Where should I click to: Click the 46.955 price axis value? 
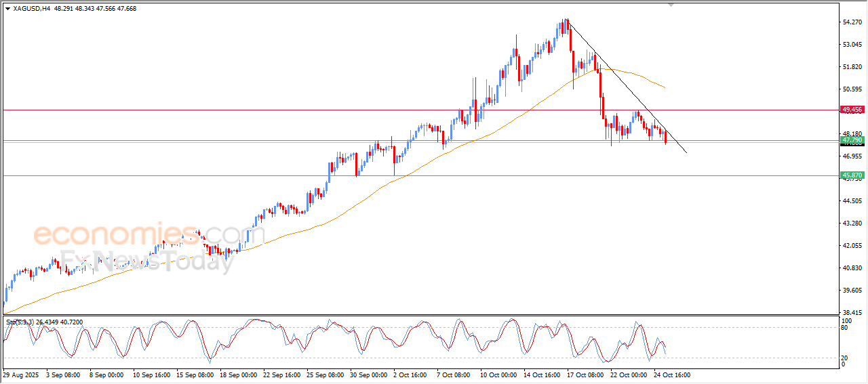tap(852, 156)
